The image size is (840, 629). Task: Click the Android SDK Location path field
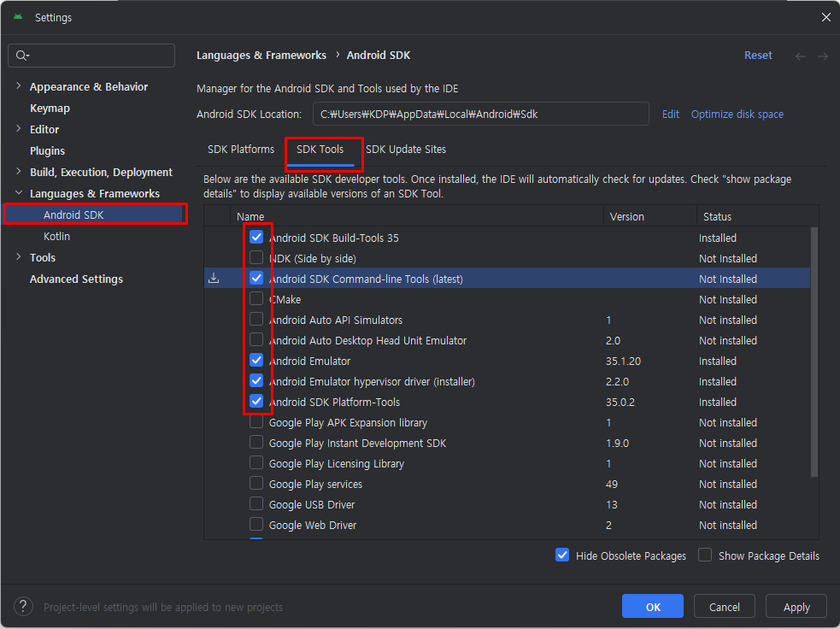pos(480,114)
